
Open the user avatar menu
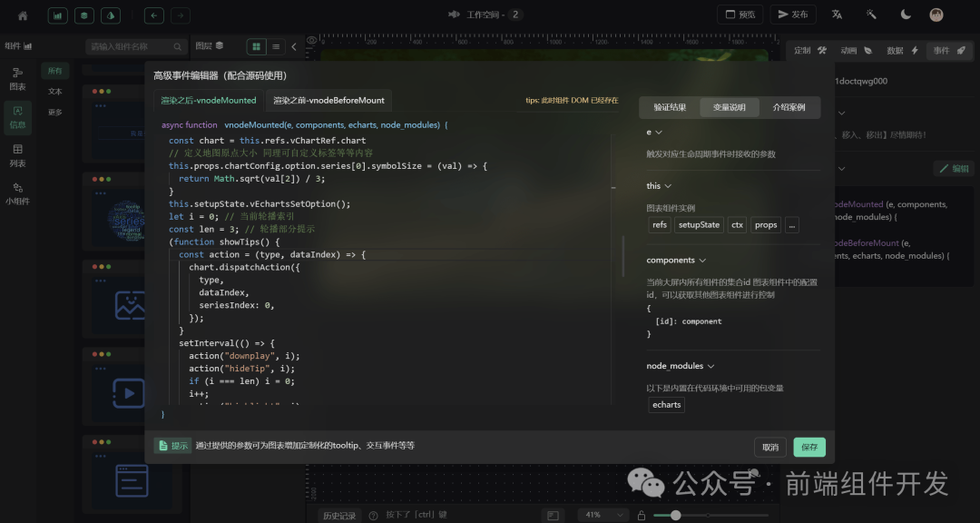point(936,15)
